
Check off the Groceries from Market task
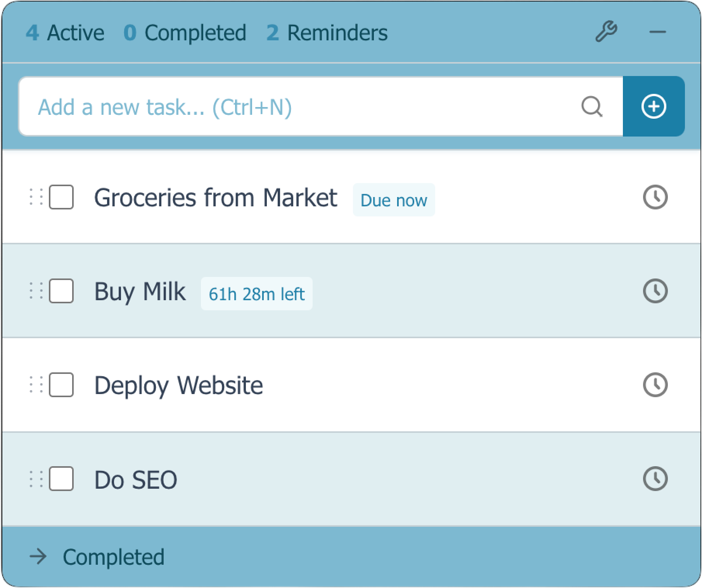point(61,197)
